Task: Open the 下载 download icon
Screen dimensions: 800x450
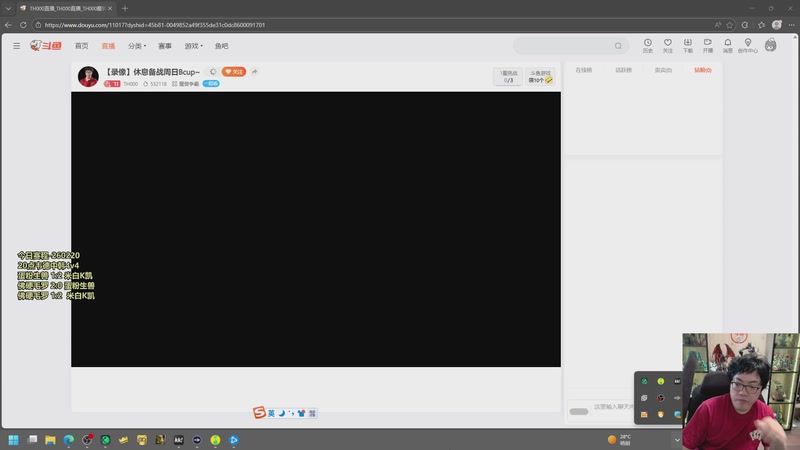Action: click(688, 45)
